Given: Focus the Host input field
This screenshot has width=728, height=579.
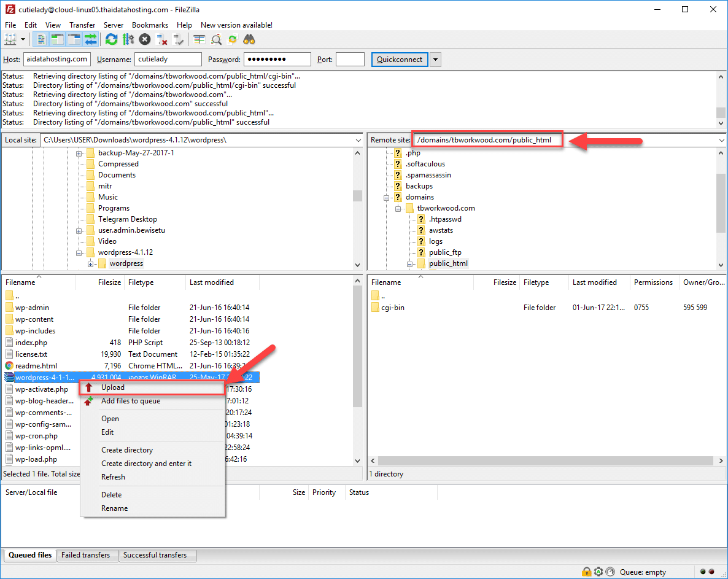Looking at the screenshot, I should point(56,60).
